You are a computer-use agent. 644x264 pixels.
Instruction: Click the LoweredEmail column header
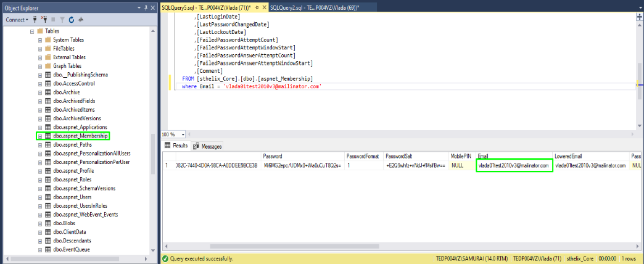pyautogui.click(x=590, y=156)
